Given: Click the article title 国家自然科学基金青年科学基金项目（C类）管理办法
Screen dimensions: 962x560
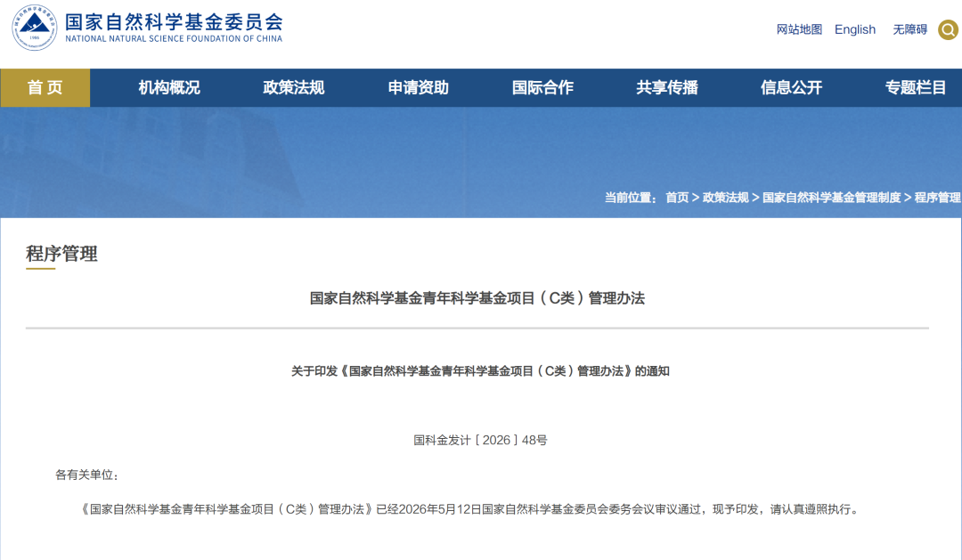Looking at the screenshot, I should click(477, 298).
